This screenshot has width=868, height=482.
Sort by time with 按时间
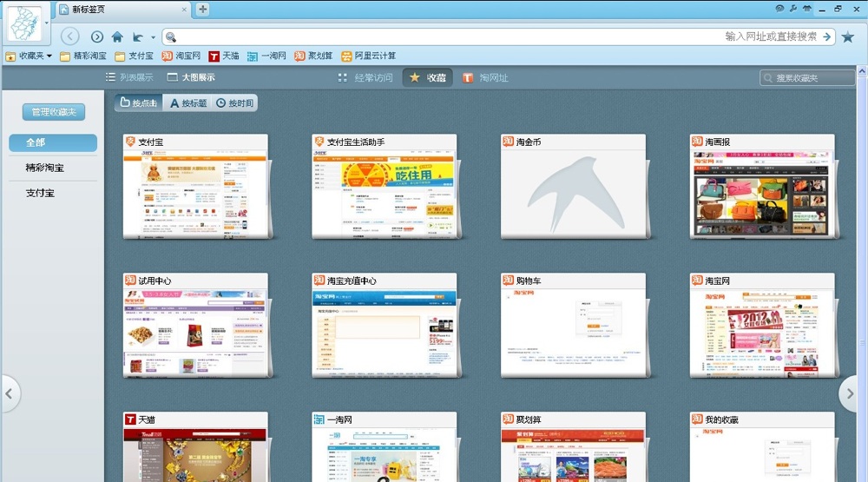pos(234,103)
